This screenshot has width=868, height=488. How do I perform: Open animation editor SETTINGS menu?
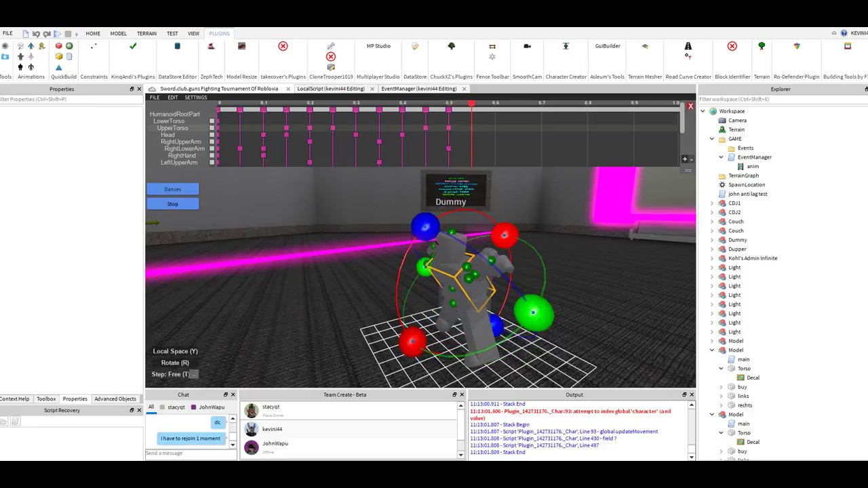coord(196,98)
